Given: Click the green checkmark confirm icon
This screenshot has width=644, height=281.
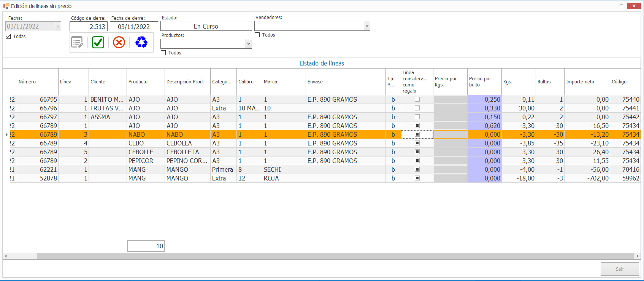Looking at the screenshot, I should (98, 42).
